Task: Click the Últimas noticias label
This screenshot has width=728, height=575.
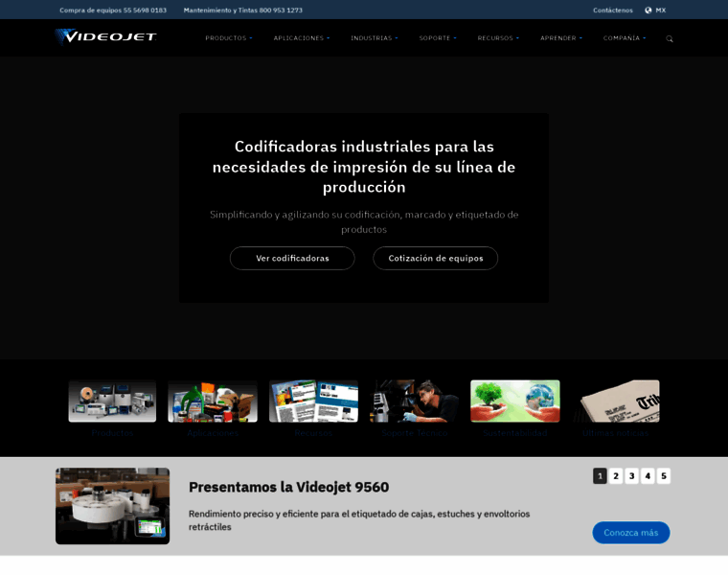Action: 615,433
